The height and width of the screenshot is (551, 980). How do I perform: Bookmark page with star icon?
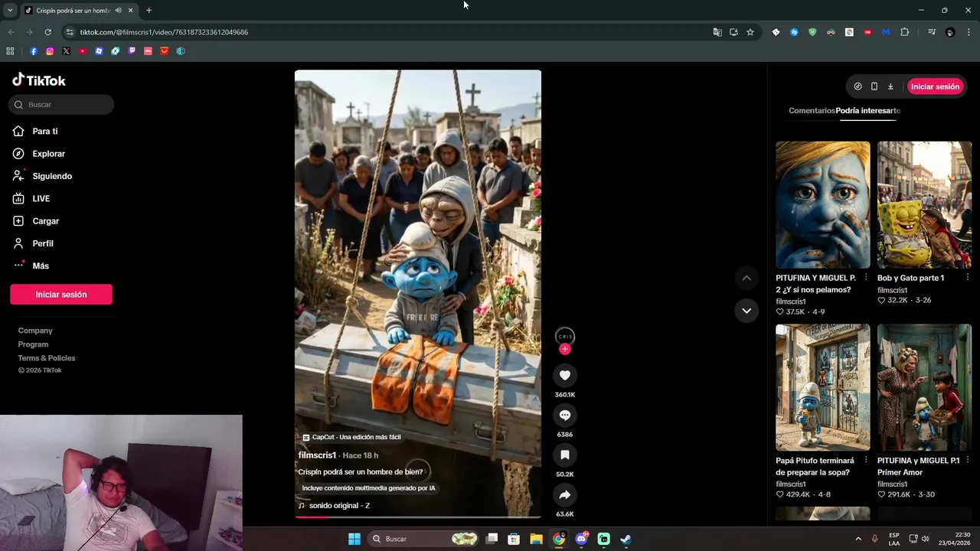[x=750, y=32]
